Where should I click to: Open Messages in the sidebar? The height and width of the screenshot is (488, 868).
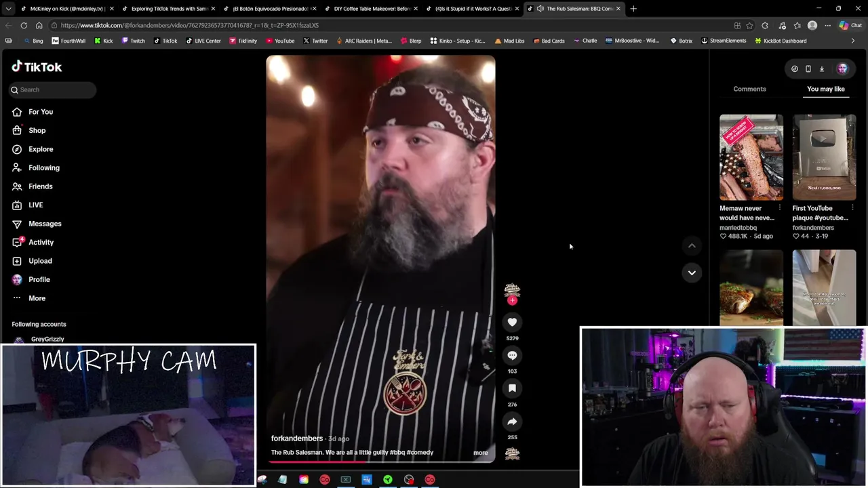[45, 224]
